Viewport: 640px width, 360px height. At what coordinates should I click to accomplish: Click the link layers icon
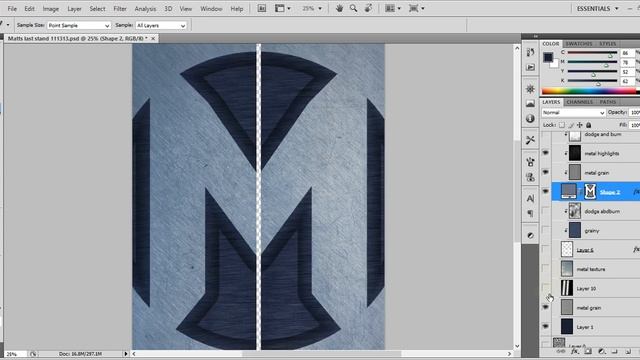(x=561, y=351)
